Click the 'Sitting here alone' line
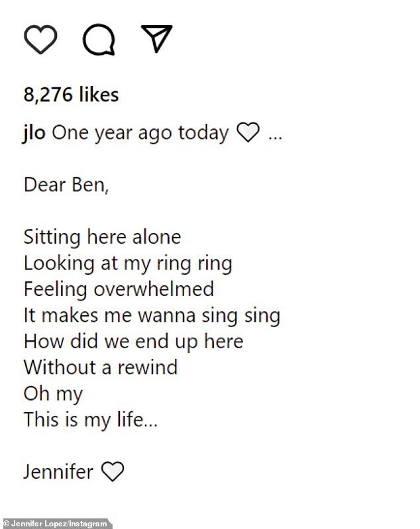The image size is (420, 529). (x=102, y=237)
